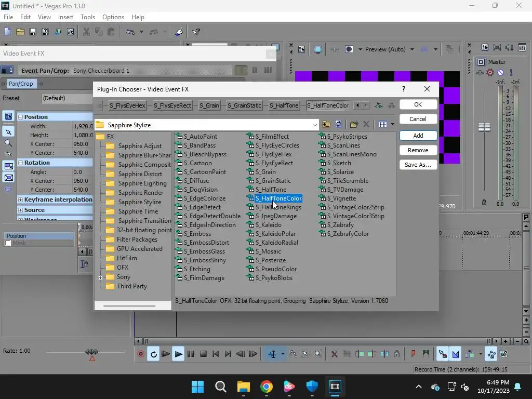Click the red Delete X in bottom toolbar
This screenshot has width=532, height=399.
(x=334, y=354)
